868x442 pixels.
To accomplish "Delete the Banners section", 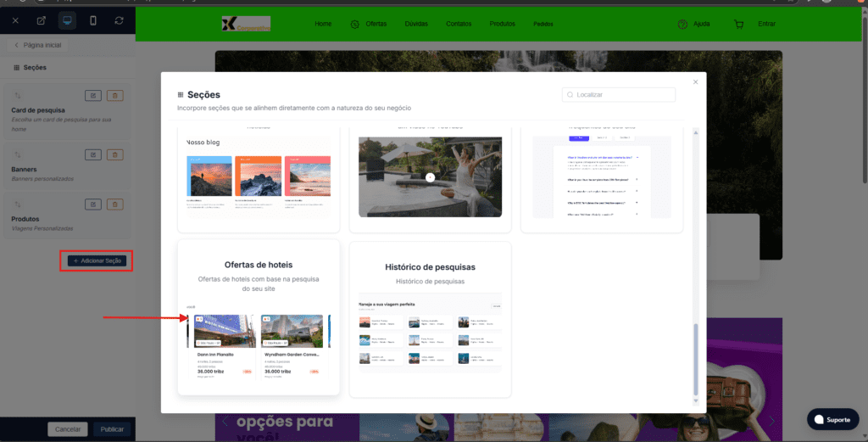I will point(114,154).
